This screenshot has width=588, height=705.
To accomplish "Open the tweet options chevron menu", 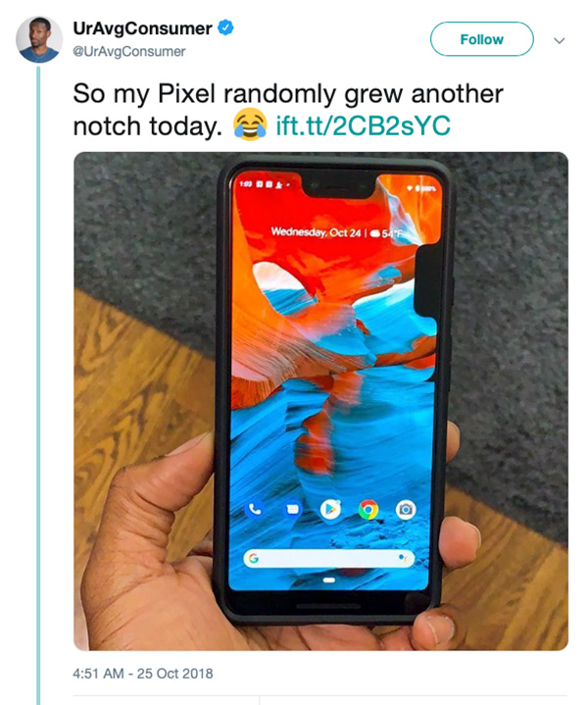I will [x=560, y=40].
